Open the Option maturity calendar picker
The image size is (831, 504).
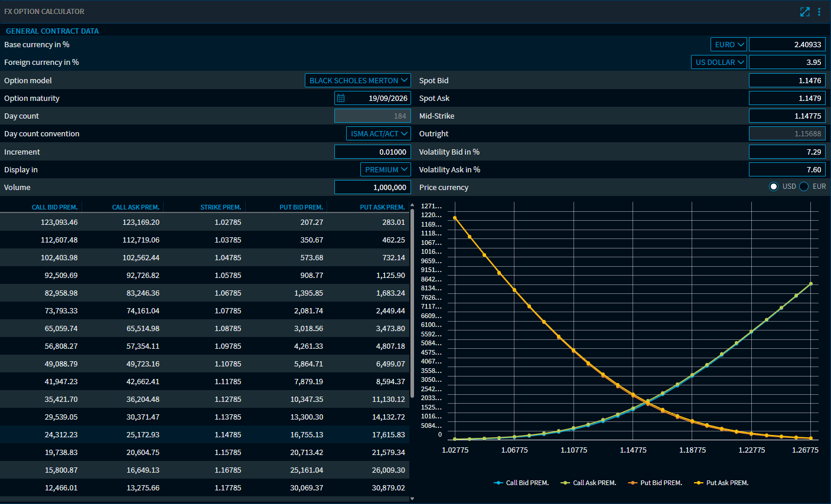(340, 98)
